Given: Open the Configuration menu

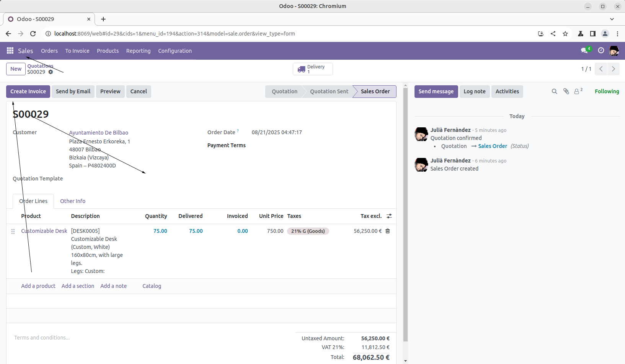Looking at the screenshot, I should pos(175,51).
